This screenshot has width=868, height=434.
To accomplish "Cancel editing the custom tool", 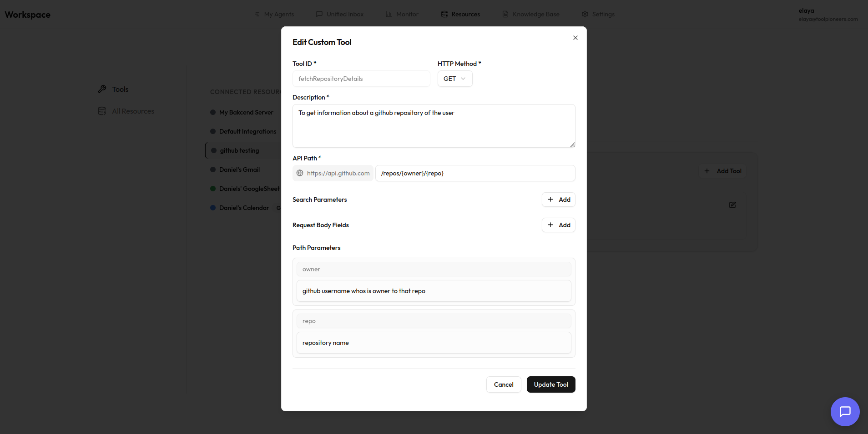I will [503, 384].
